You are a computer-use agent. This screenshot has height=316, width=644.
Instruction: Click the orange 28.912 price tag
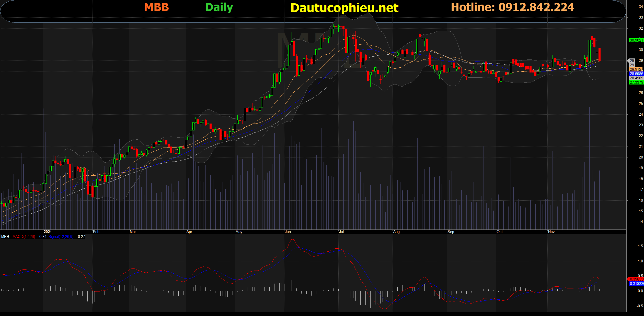[636, 69]
